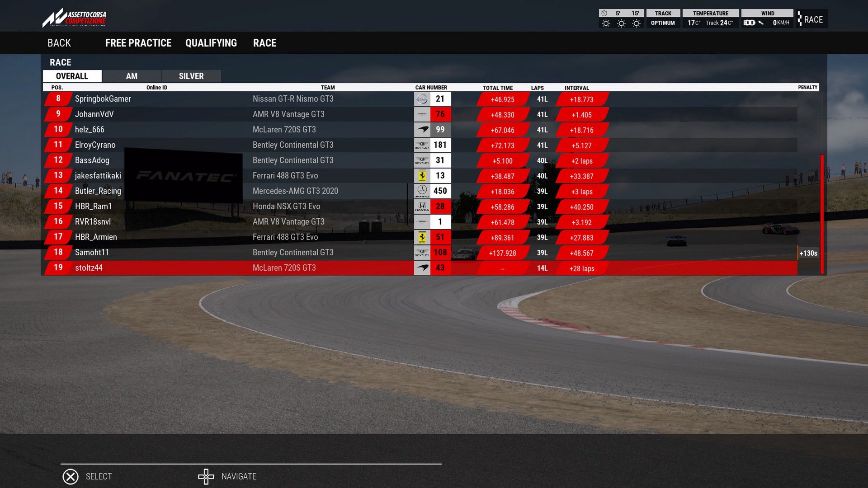Click the Mercedes-AMG logo beside car 450

pyautogui.click(x=422, y=191)
